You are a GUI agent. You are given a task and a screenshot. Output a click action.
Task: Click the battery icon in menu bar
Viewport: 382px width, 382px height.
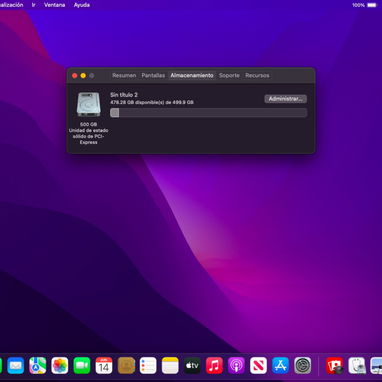(372, 5)
